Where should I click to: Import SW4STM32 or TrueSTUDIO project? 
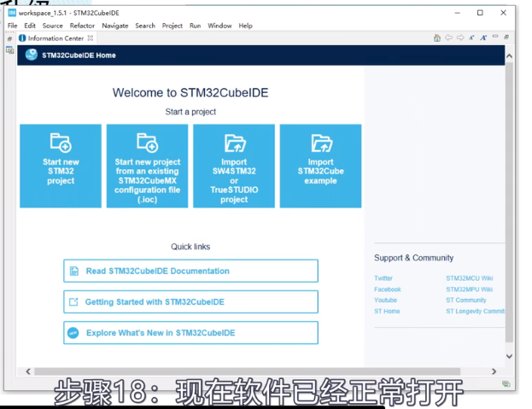click(x=234, y=166)
